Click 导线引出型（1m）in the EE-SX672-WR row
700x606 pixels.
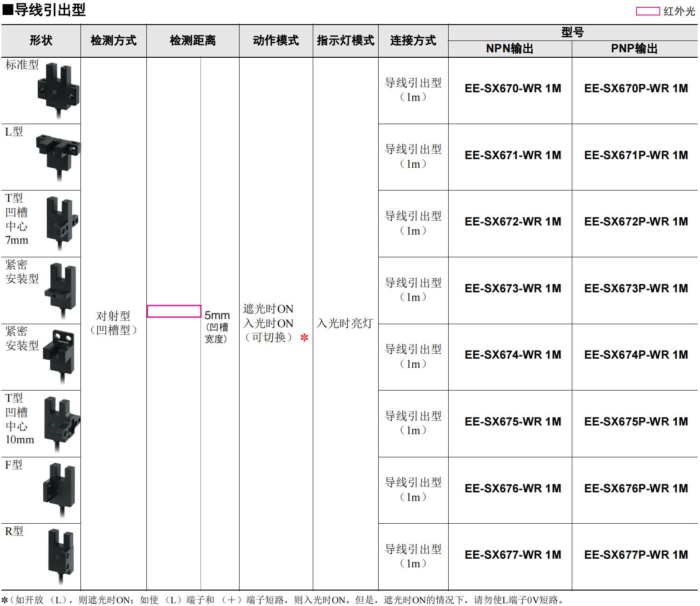pyautogui.click(x=413, y=223)
